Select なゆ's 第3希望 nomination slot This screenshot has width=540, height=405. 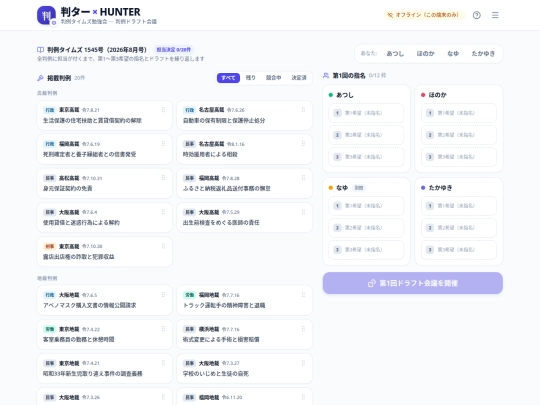point(366,250)
